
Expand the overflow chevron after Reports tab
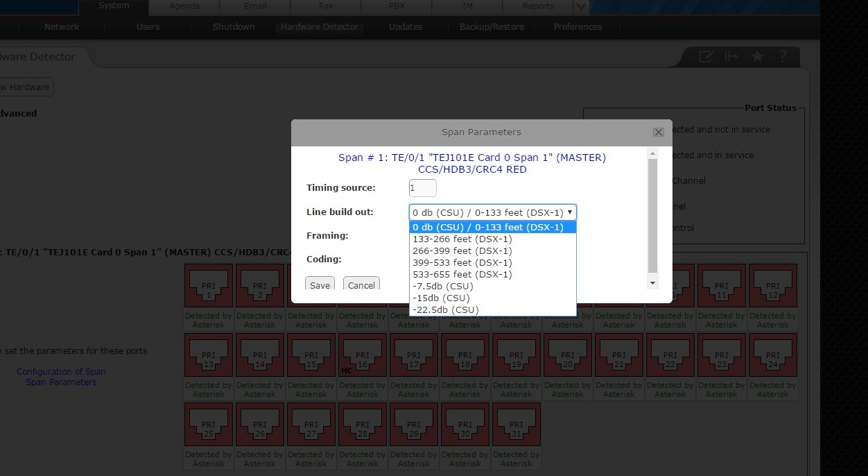(x=582, y=7)
